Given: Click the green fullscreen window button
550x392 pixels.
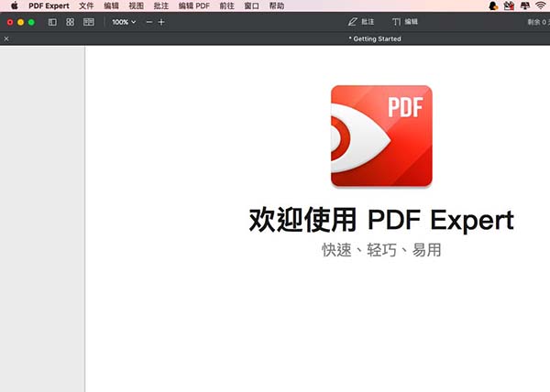Looking at the screenshot, I should [x=31, y=22].
